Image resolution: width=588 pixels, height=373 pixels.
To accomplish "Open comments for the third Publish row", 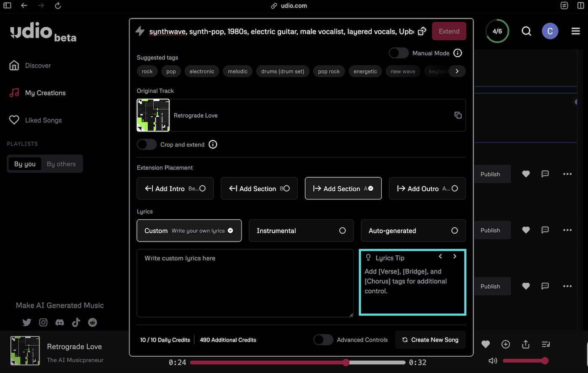I will click(x=545, y=286).
